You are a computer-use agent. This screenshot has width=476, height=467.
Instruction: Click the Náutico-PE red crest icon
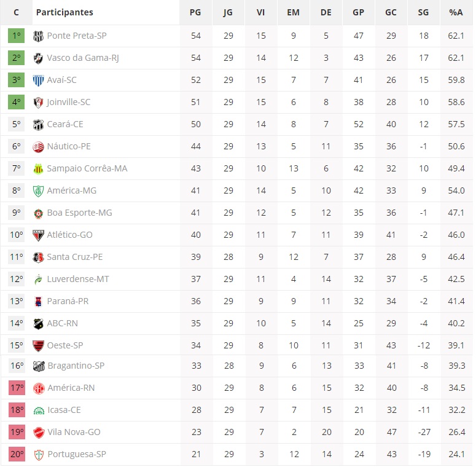click(38, 147)
